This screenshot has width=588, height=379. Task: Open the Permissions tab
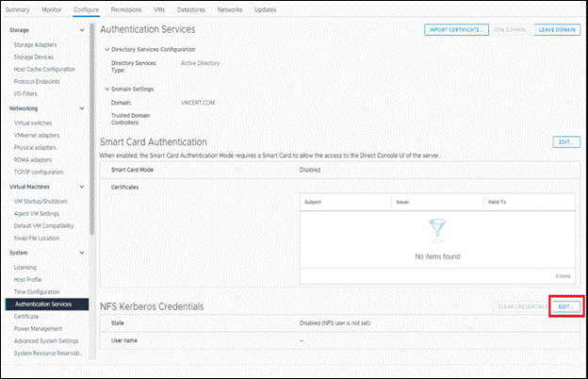[x=126, y=9]
